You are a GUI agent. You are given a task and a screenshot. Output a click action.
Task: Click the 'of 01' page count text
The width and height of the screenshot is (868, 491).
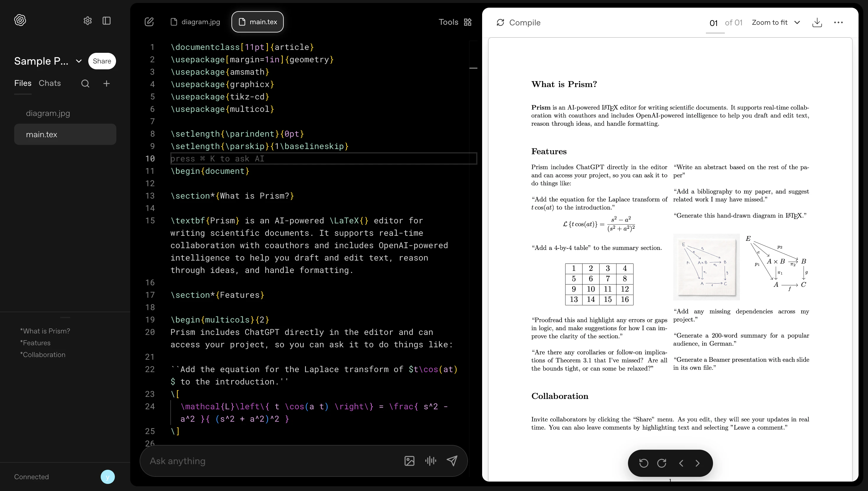[734, 23]
